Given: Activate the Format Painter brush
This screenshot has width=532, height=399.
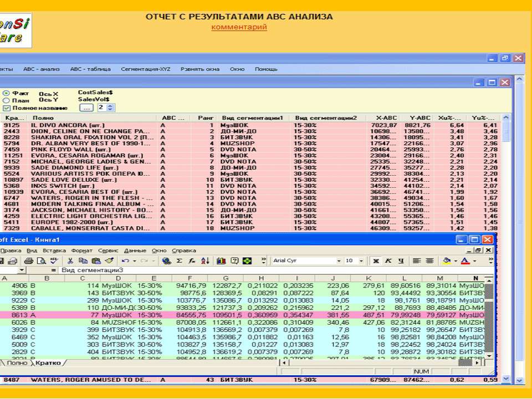Looking at the screenshot, I should (x=109, y=260).
